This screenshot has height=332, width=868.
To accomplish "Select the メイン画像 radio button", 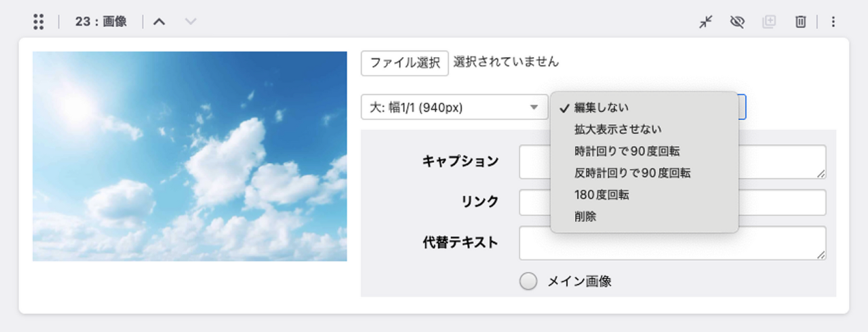I will pos(528,281).
